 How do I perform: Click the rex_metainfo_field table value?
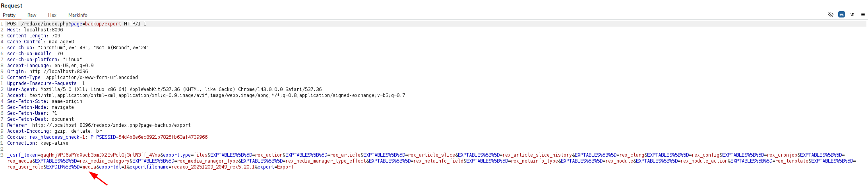pos(438,161)
